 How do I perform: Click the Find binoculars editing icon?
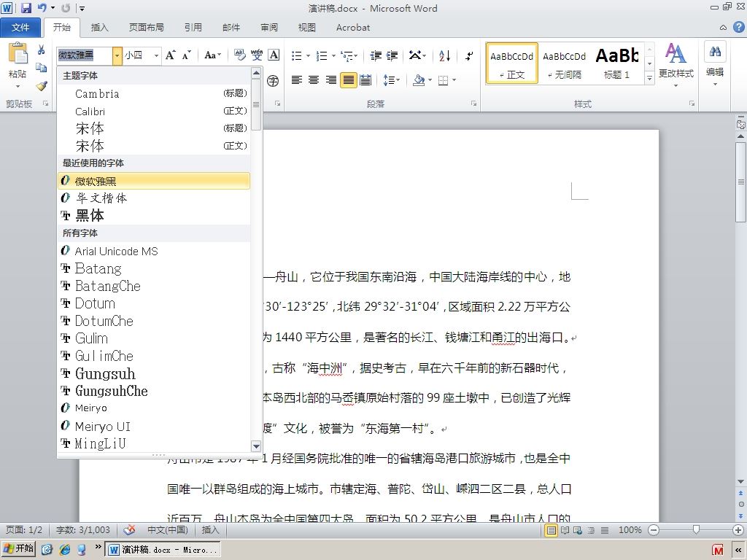tap(715, 52)
